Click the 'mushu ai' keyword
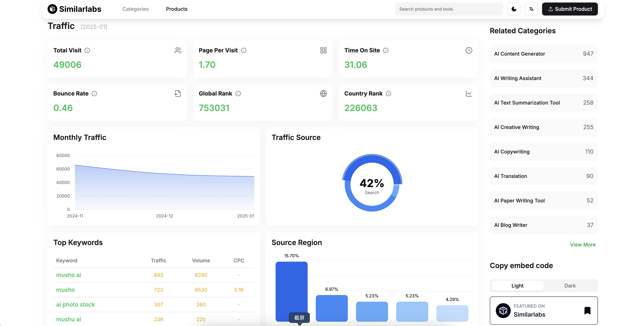 point(68,320)
